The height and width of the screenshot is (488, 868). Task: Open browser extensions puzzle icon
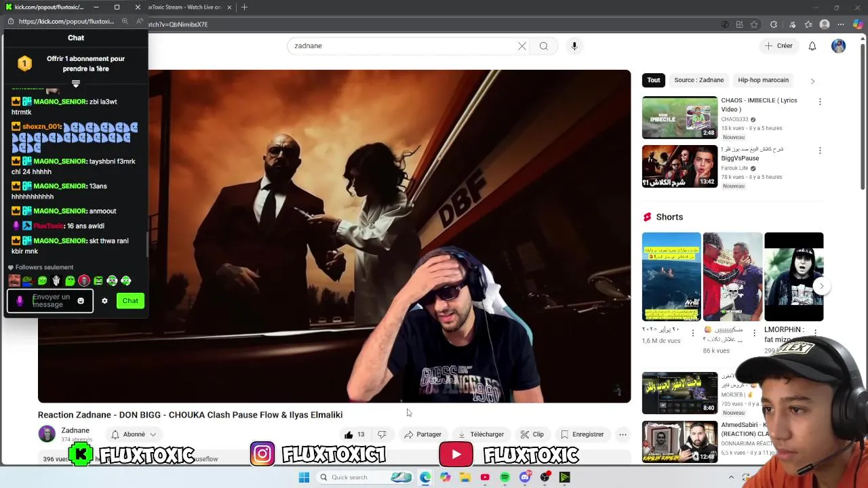tap(774, 24)
